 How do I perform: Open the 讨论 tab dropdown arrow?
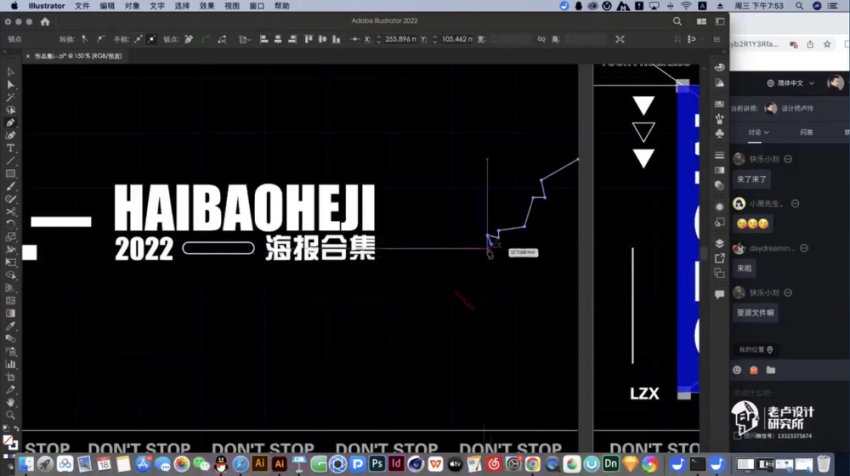[767, 132]
